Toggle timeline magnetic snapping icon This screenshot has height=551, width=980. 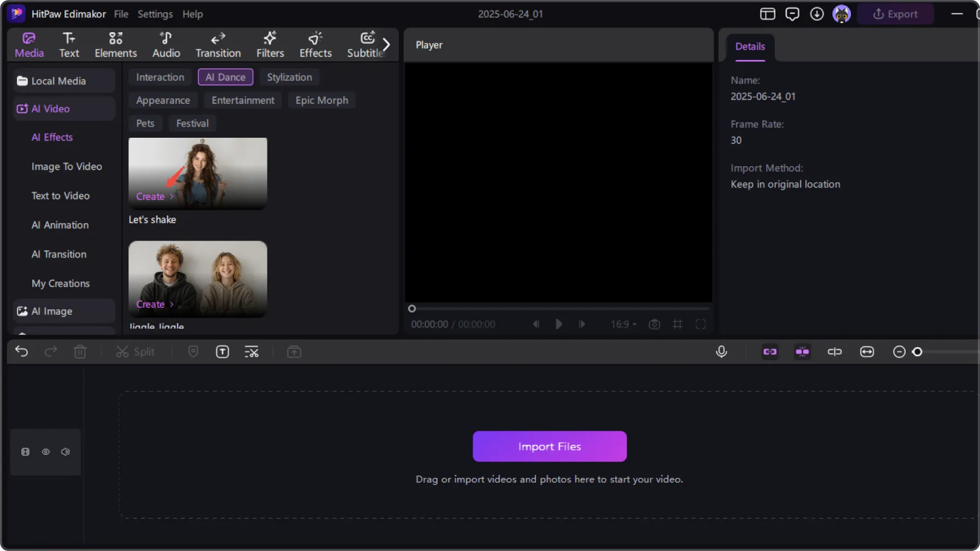click(x=802, y=351)
